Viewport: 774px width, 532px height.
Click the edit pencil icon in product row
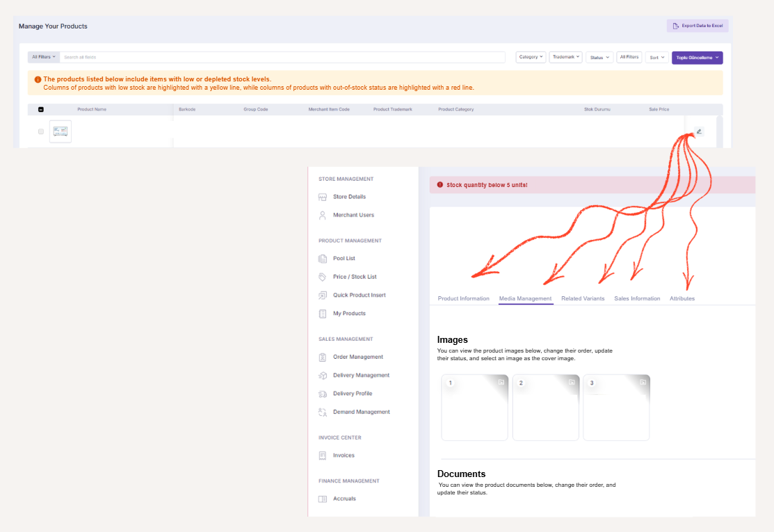coord(699,131)
